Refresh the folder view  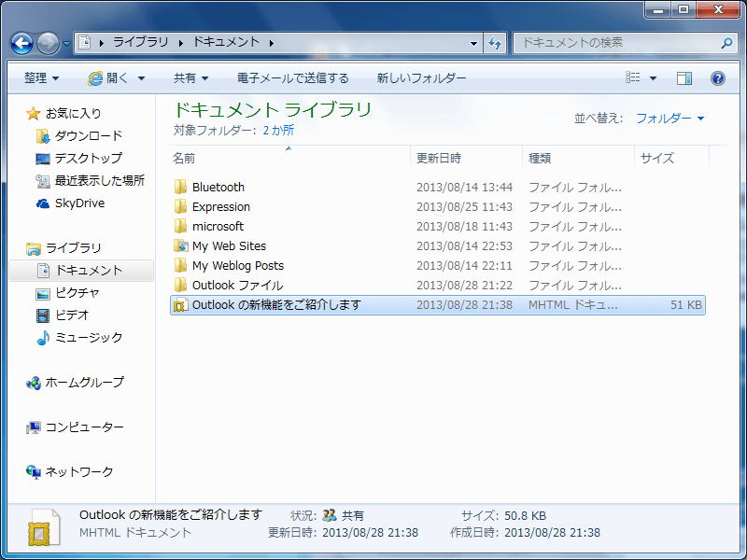coord(495,43)
